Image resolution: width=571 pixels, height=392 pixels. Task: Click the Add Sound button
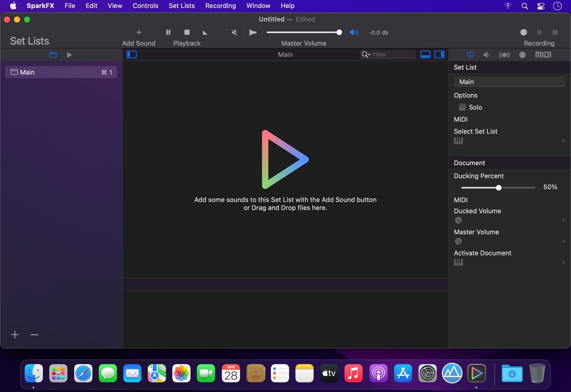pos(138,32)
